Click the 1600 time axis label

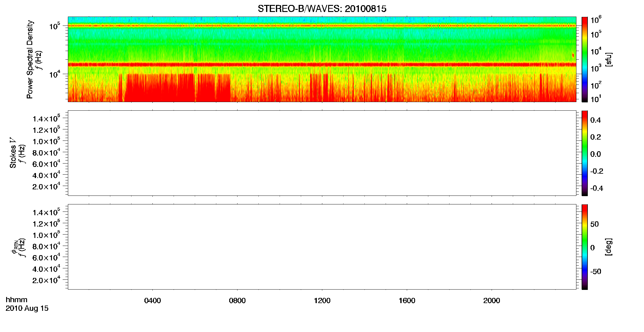407,301
